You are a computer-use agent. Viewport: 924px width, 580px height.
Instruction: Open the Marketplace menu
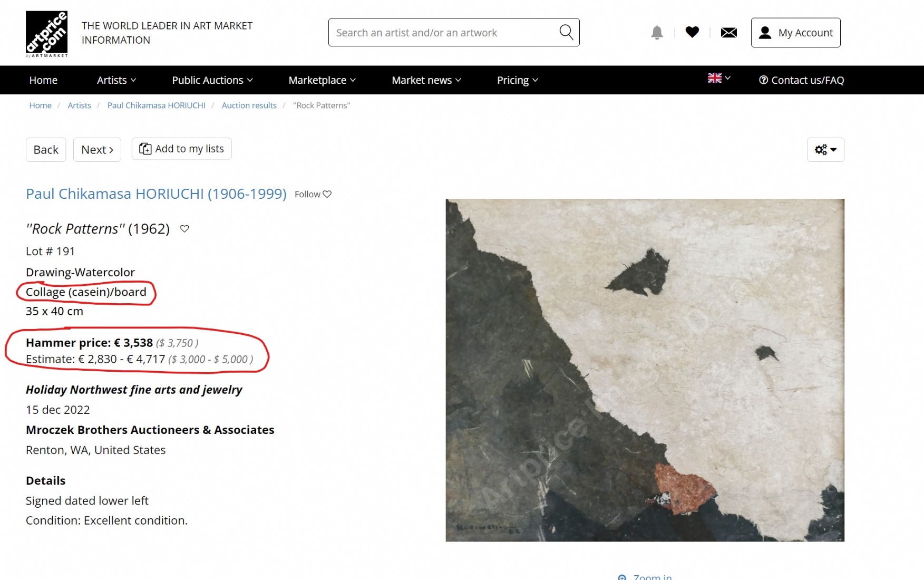tap(322, 80)
